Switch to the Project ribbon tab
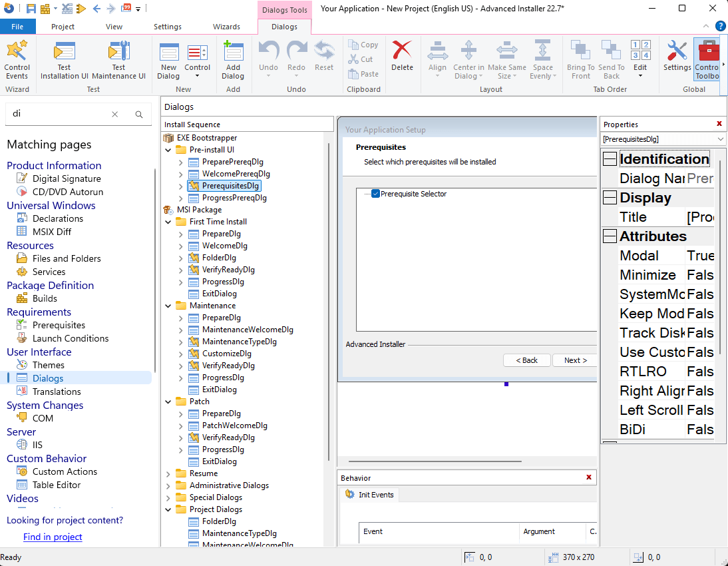The height and width of the screenshot is (566, 728). (x=63, y=26)
